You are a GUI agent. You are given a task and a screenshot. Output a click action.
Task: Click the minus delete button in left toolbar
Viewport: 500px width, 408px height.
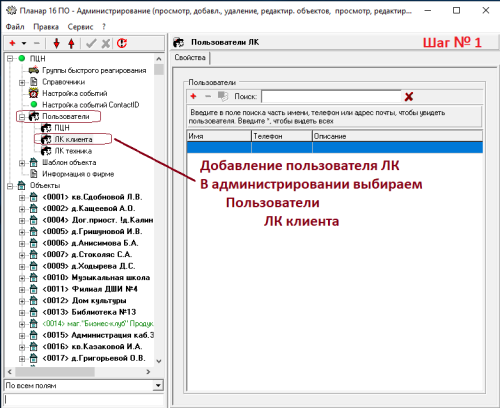(36, 43)
